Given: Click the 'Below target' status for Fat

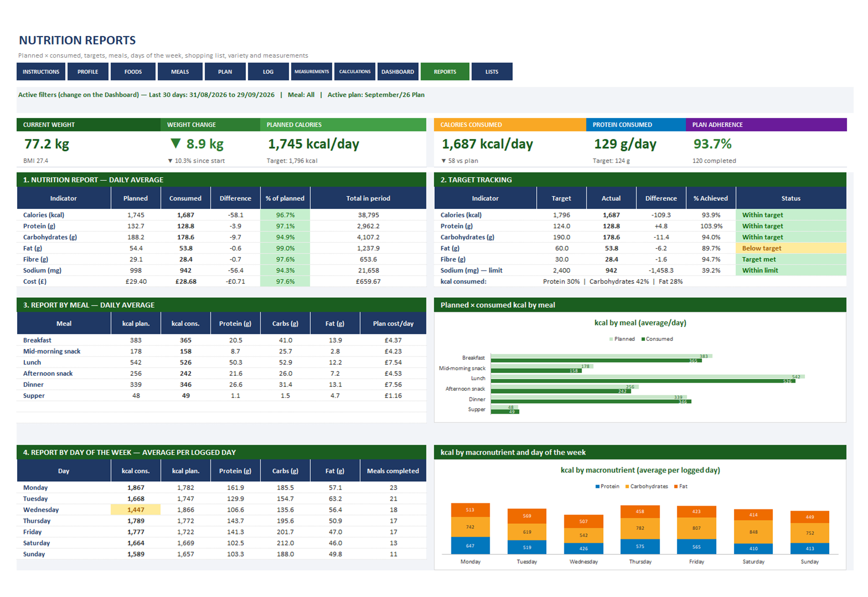Looking at the screenshot, I should pyautogui.click(x=790, y=248).
